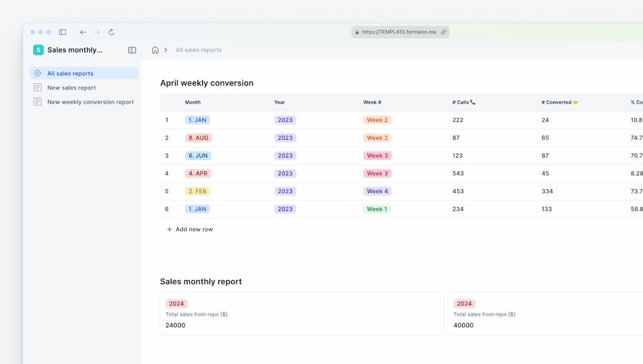Select "All sales reports" in the sidebar
This screenshot has height=364, width=643.
[71, 73]
